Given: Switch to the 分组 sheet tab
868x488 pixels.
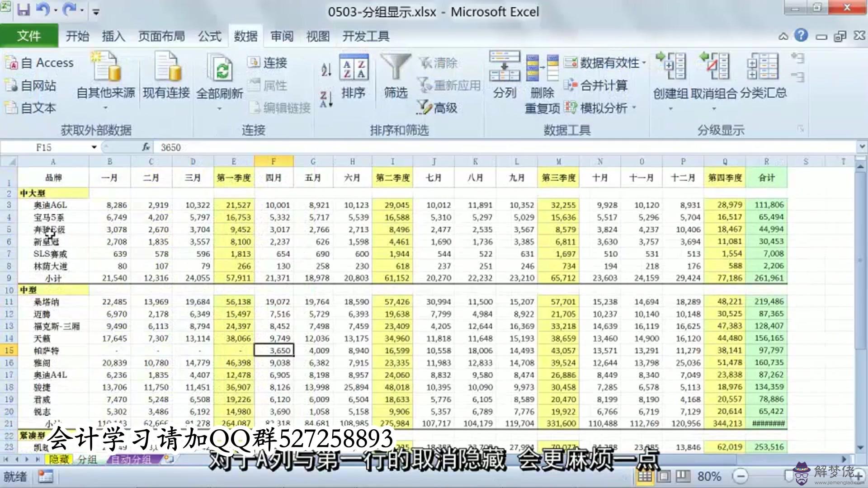Looking at the screenshot, I should pyautogui.click(x=88, y=460).
